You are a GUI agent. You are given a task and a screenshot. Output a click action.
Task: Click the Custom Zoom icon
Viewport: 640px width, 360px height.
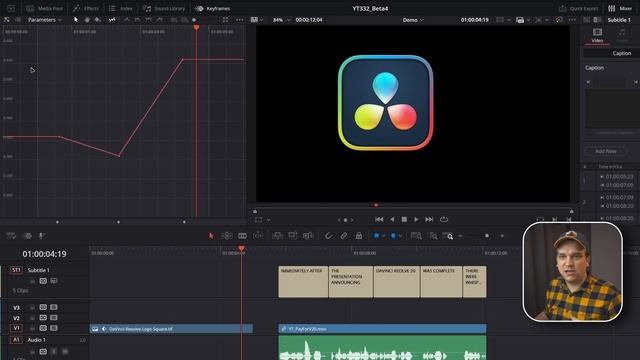[x=448, y=236]
